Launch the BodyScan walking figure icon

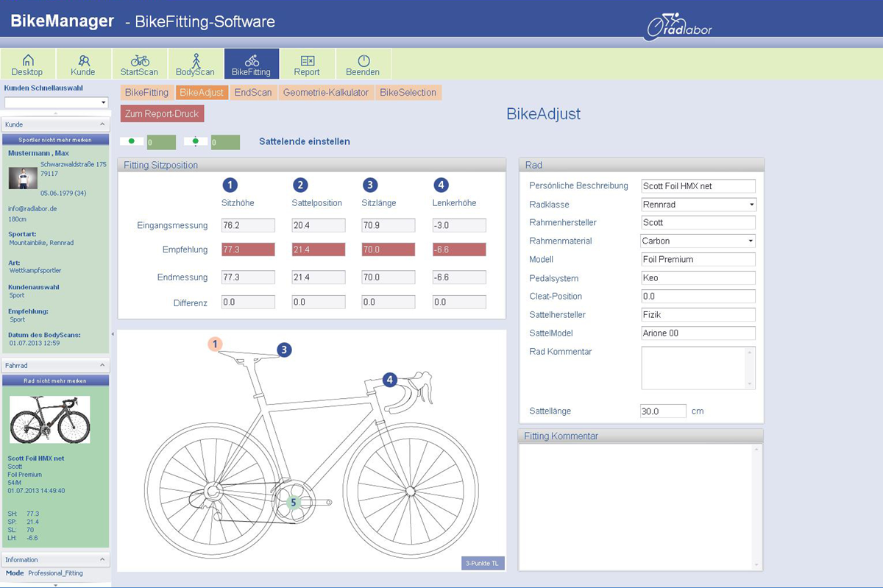pos(195,65)
